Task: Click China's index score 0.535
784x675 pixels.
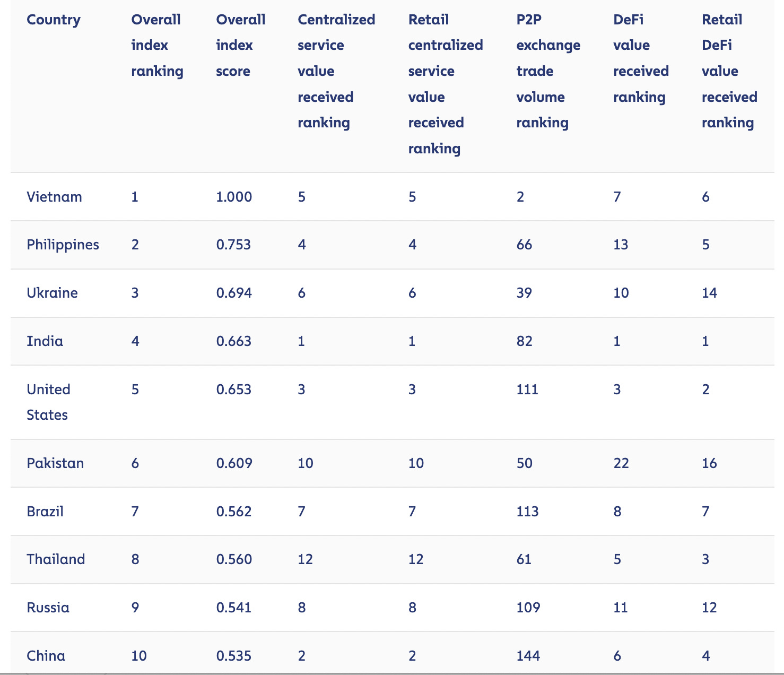Action: coord(234,656)
